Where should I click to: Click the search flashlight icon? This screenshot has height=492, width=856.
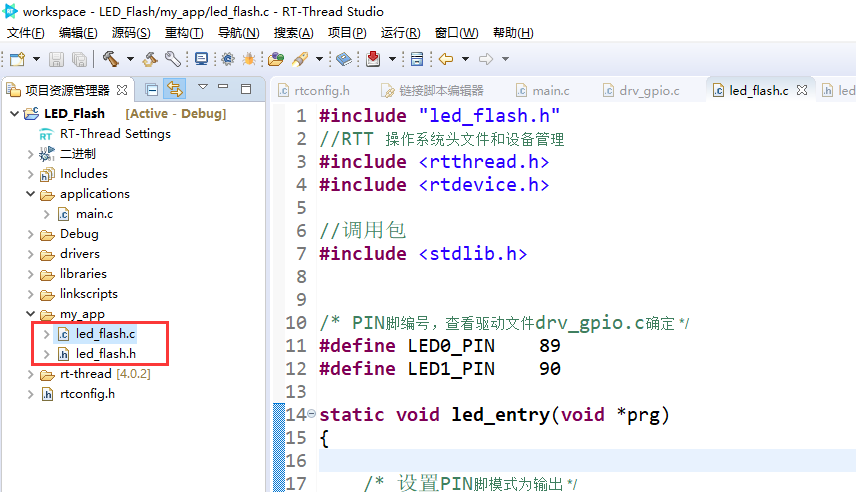(300, 59)
